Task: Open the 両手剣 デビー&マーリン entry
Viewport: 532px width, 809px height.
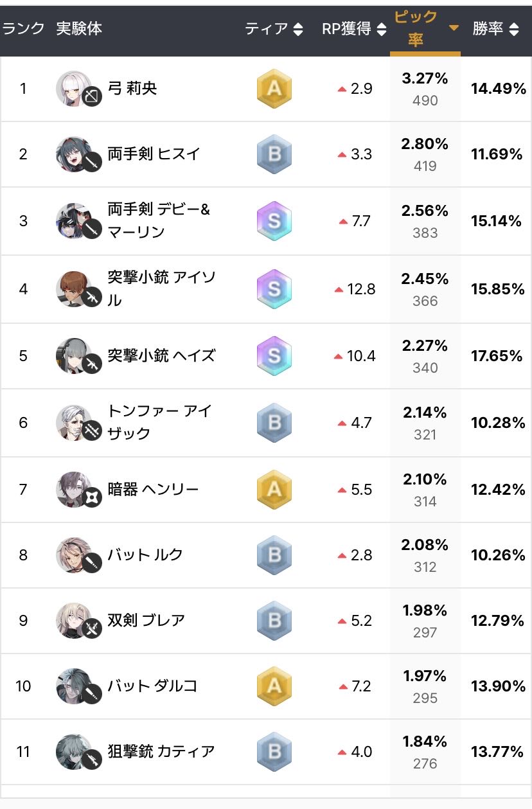Action: pyautogui.click(x=159, y=220)
